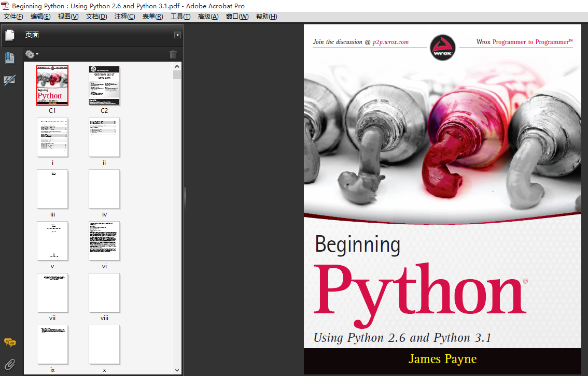The image size is (588, 376).
Task: Select page iii thumbnail
Action: [52, 189]
